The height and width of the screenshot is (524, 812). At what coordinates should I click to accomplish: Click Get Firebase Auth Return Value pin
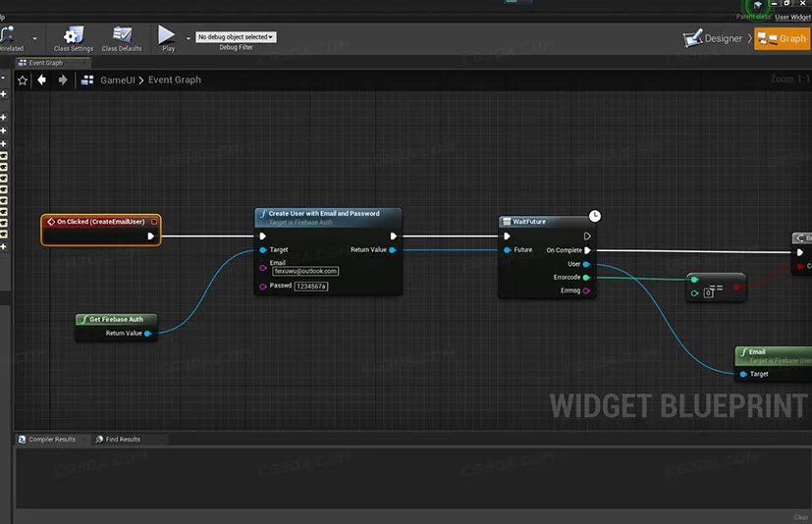pyautogui.click(x=147, y=334)
